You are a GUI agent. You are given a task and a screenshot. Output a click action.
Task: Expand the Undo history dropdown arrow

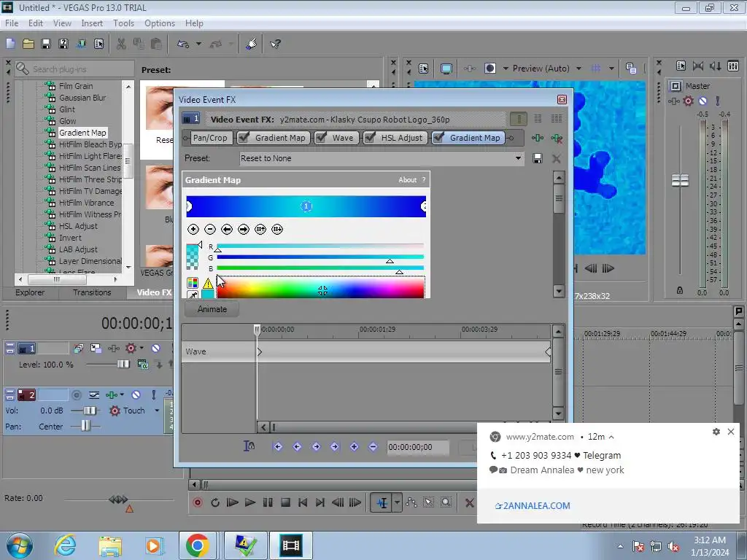pos(198,44)
